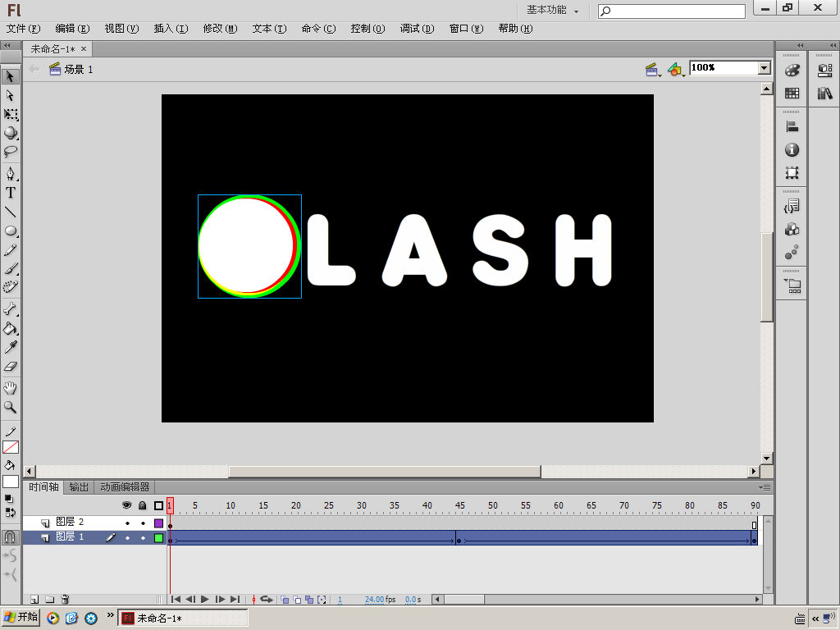The image size is (840, 630).
Task: Open the 窗口(W) menu
Action: pos(466,29)
